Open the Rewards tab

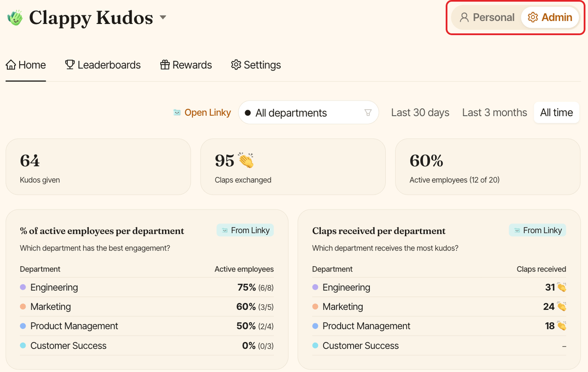(186, 65)
